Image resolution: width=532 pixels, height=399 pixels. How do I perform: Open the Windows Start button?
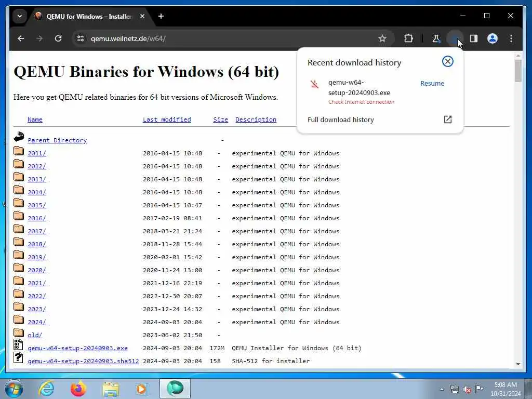[14, 389]
